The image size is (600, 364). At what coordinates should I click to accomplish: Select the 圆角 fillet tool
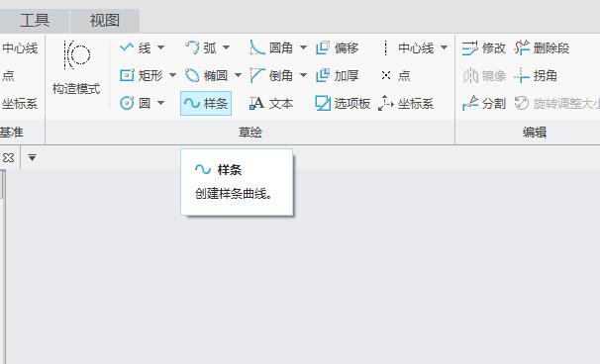point(271,48)
